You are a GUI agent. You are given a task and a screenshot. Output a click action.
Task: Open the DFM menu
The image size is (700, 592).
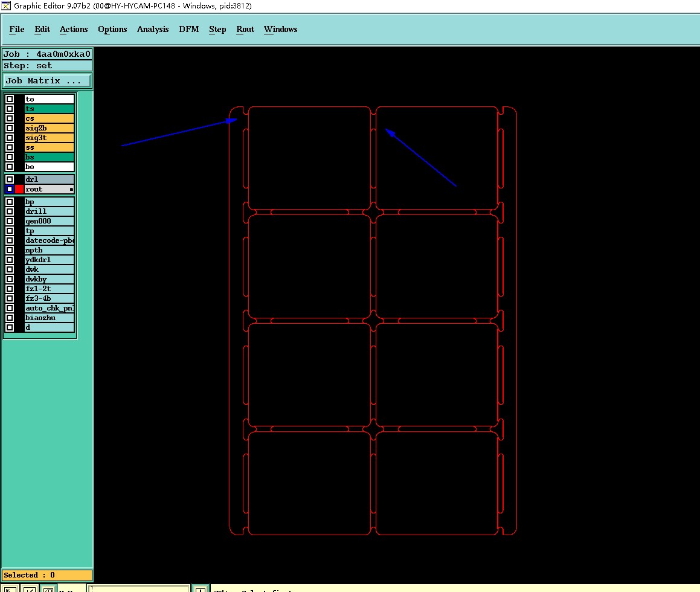tap(189, 30)
